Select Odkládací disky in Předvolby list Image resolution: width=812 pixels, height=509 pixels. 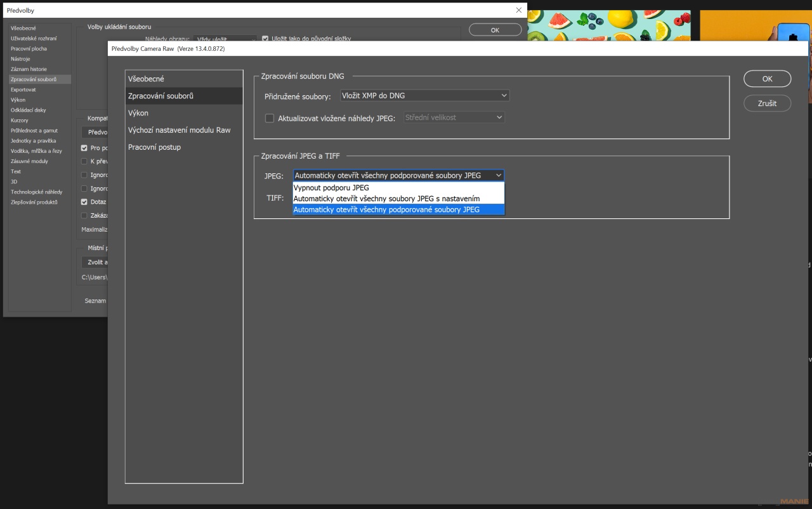(x=29, y=110)
